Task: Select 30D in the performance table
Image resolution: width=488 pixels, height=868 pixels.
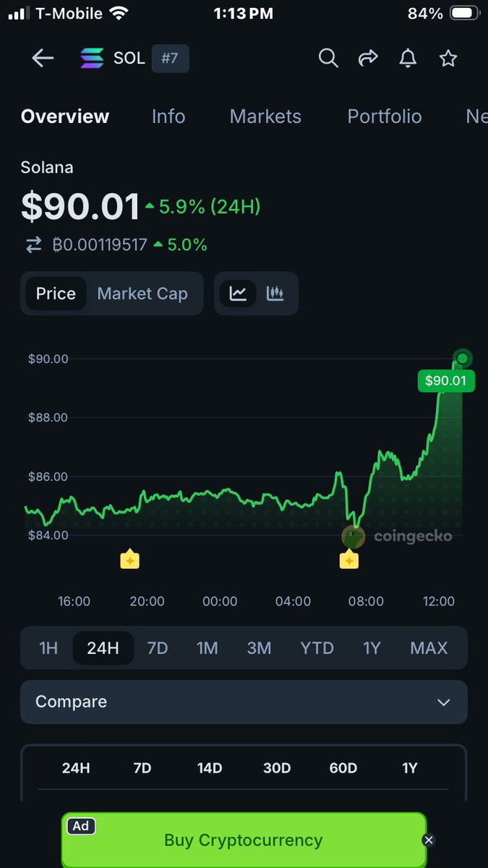Action: [276, 768]
